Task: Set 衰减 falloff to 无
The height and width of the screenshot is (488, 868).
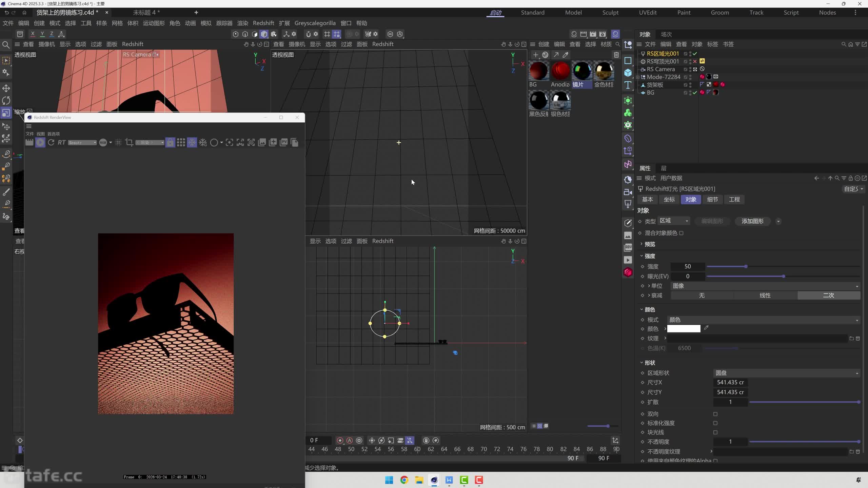Action: click(x=702, y=296)
